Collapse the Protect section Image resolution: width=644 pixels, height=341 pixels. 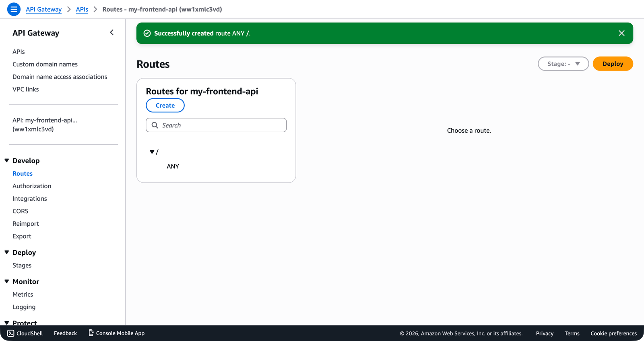[x=7, y=323]
